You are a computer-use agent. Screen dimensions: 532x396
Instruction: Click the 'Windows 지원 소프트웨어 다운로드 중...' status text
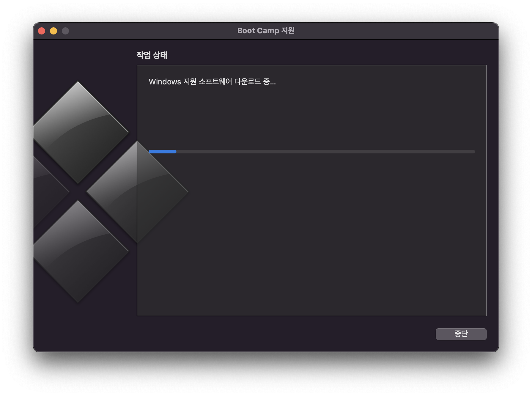coord(212,82)
